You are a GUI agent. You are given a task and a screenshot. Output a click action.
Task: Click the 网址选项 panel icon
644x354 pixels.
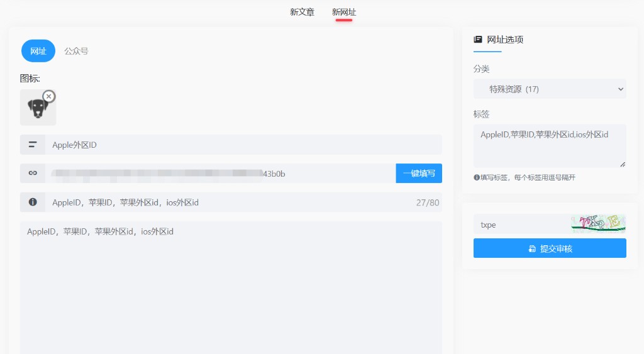tap(478, 40)
